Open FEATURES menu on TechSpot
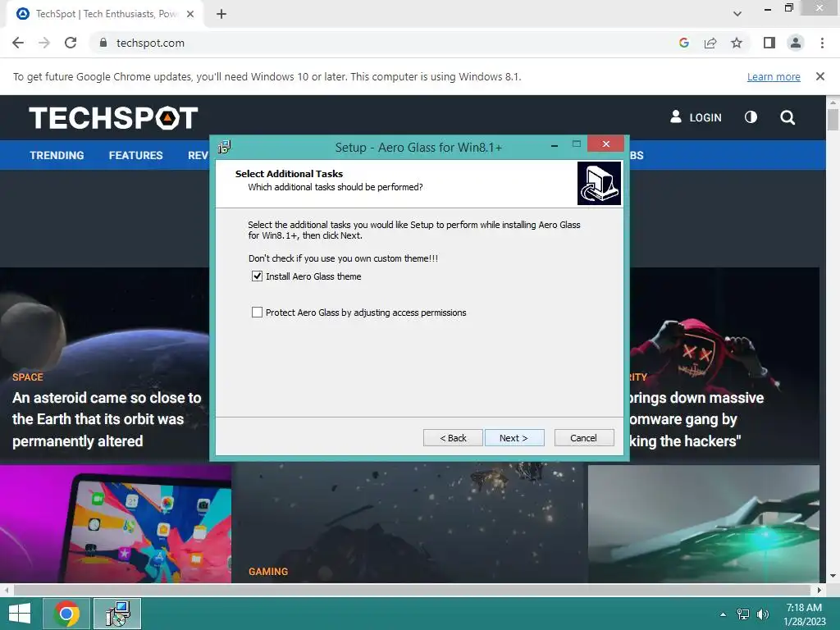 pyautogui.click(x=135, y=155)
